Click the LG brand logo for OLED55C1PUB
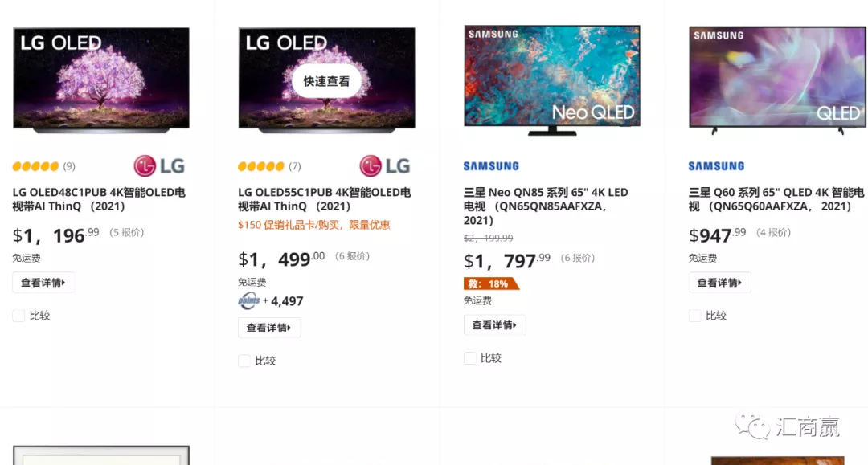The height and width of the screenshot is (465, 868). pyautogui.click(x=384, y=166)
